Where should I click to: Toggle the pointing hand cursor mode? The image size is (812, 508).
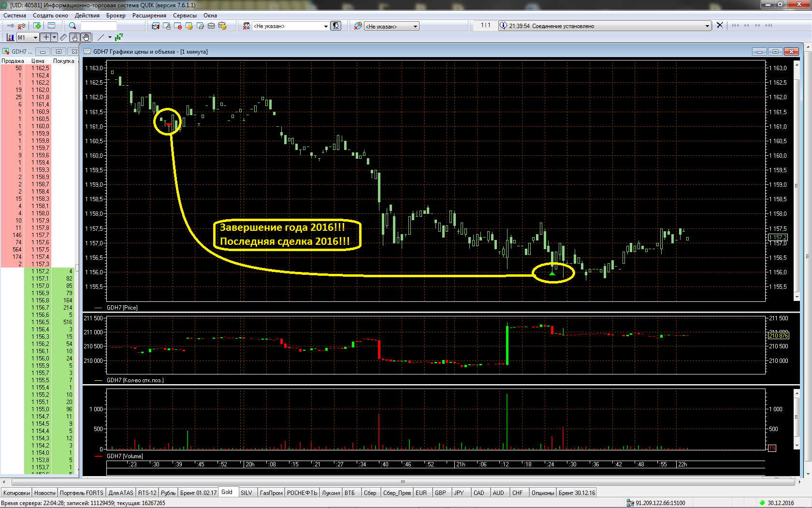(75, 37)
